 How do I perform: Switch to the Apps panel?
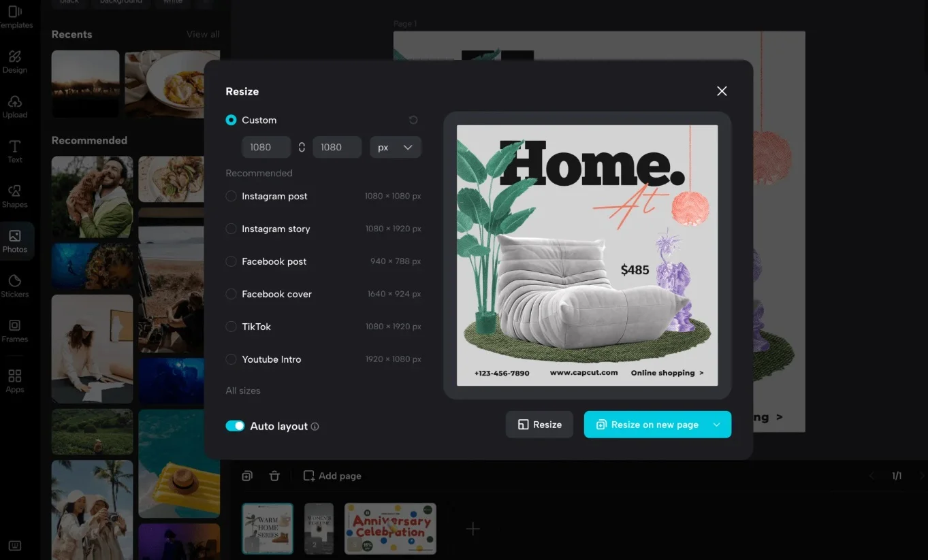(x=15, y=379)
